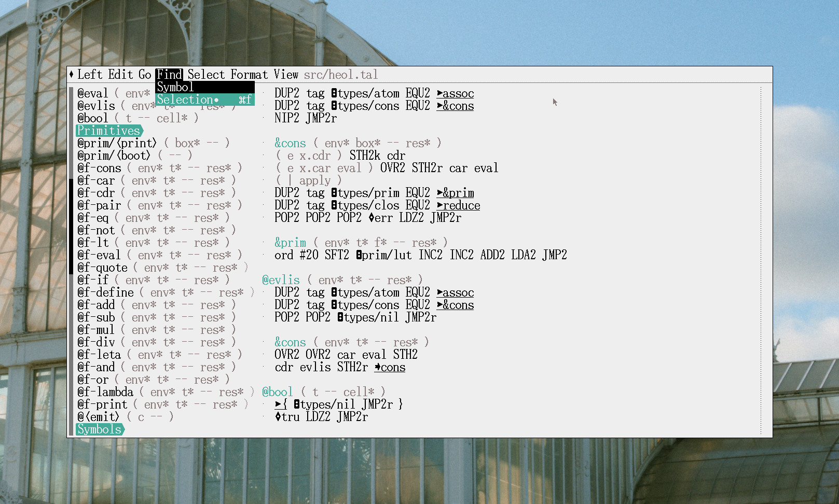Jump to @f-add symbol
The height and width of the screenshot is (504, 839).
pyautogui.click(x=96, y=305)
